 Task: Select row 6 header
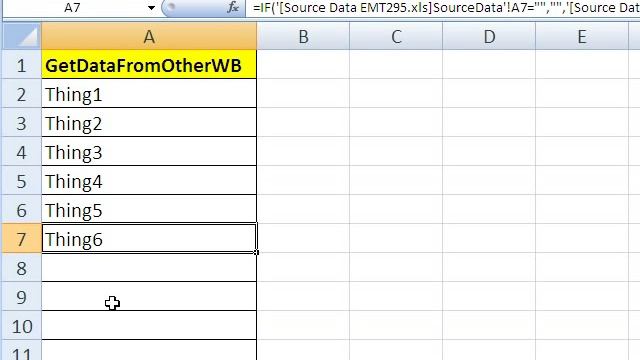coord(22,210)
